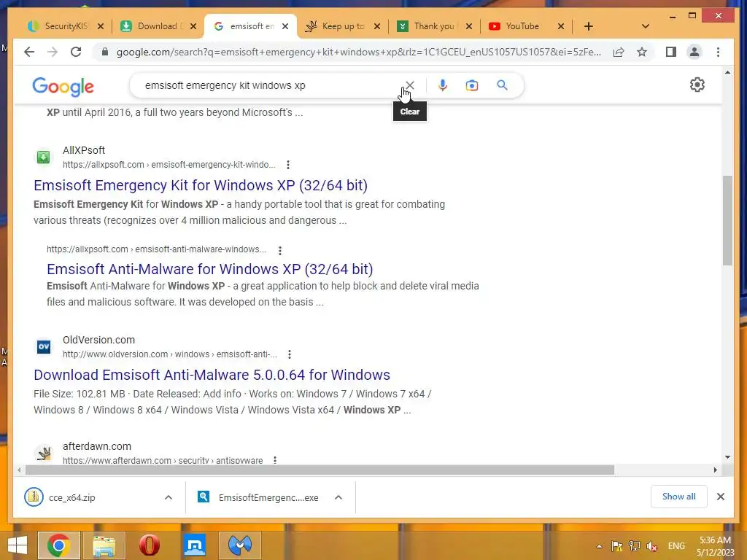Click the OldVersion.com site name text
Viewport: 747px width, 560px height.
[98, 340]
